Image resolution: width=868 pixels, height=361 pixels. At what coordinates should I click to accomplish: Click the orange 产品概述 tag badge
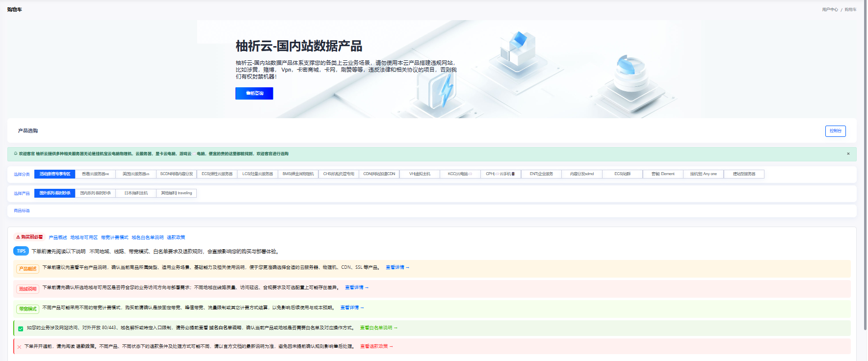coord(28,269)
